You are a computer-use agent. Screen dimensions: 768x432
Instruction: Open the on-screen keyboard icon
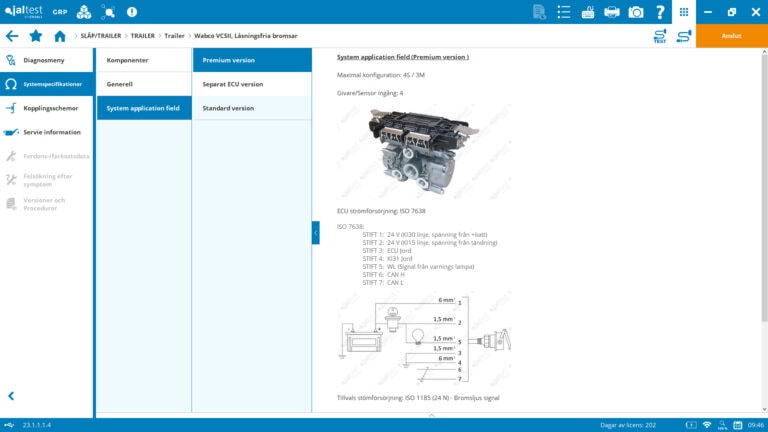588,12
